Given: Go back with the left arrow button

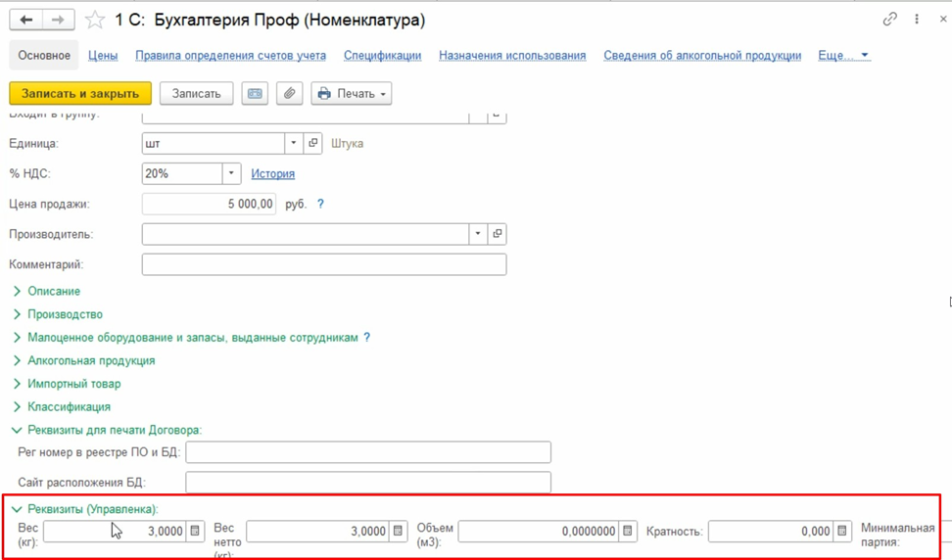Looking at the screenshot, I should (x=26, y=20).
